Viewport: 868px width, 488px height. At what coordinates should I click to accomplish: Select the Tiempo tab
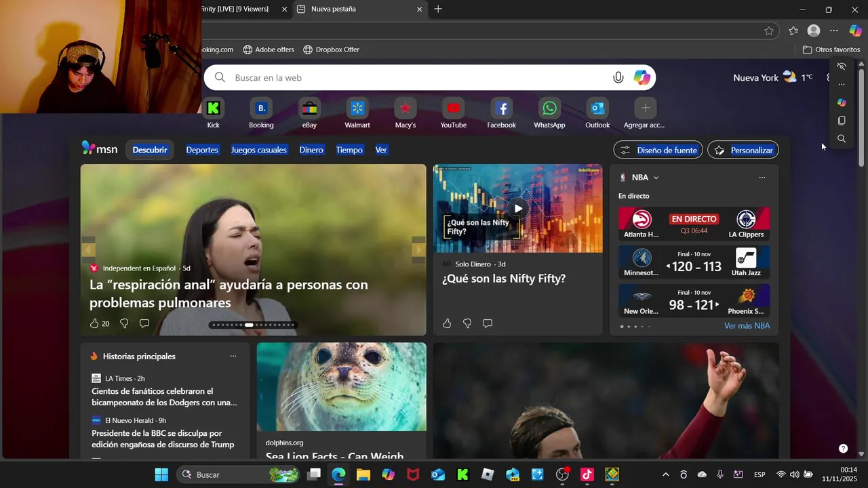349,150
